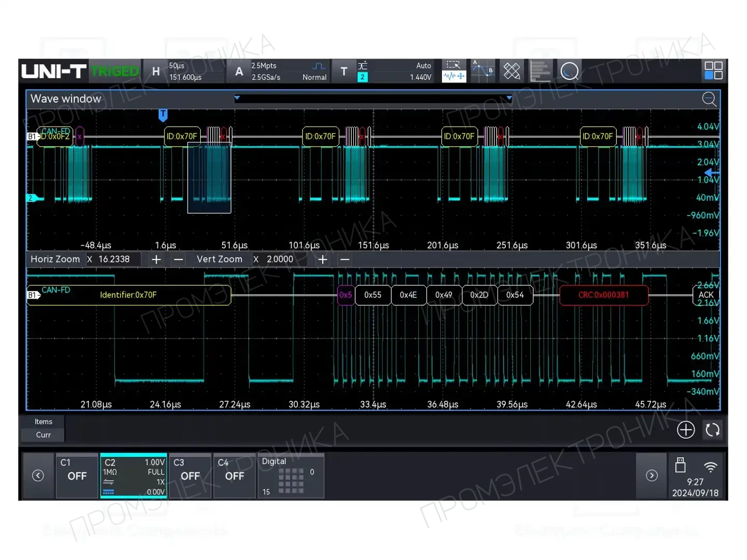The width and height of the screenshot is (747, 560).
Task: Open the A/B cursor measurement icon
Action: (x=483, y=71)
